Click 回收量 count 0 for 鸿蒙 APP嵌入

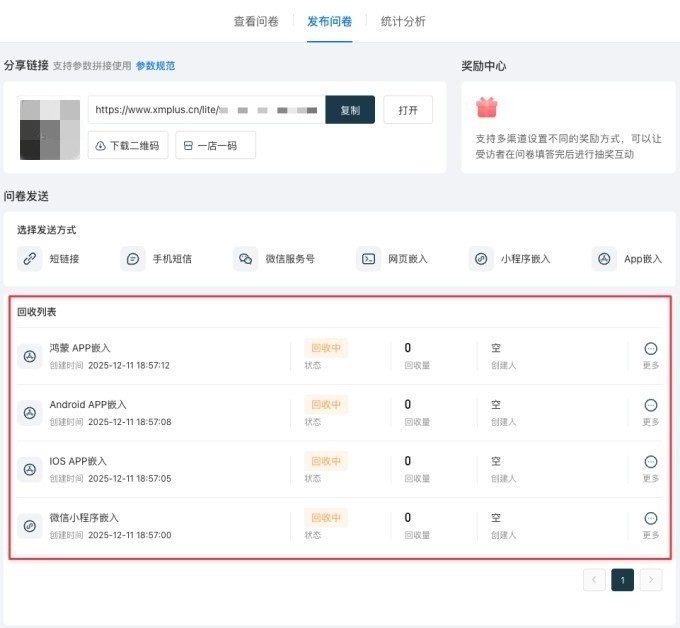tap(408, 348)
